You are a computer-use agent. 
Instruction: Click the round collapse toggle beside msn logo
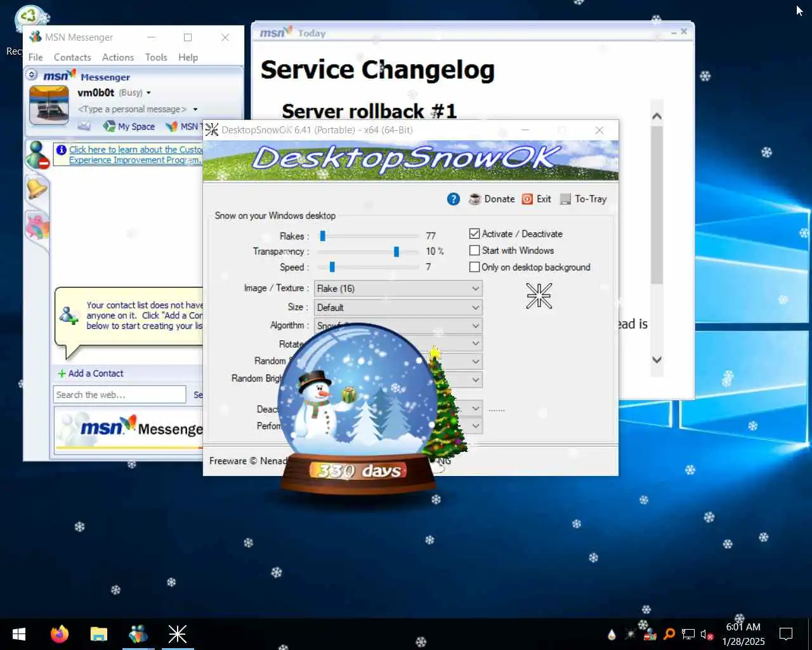(32, 75)
